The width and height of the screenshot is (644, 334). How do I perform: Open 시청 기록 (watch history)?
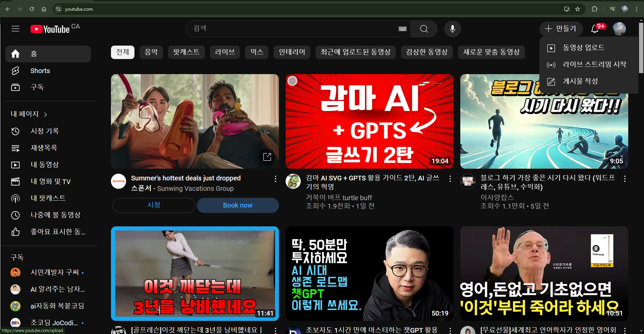(x=45, y=131)
